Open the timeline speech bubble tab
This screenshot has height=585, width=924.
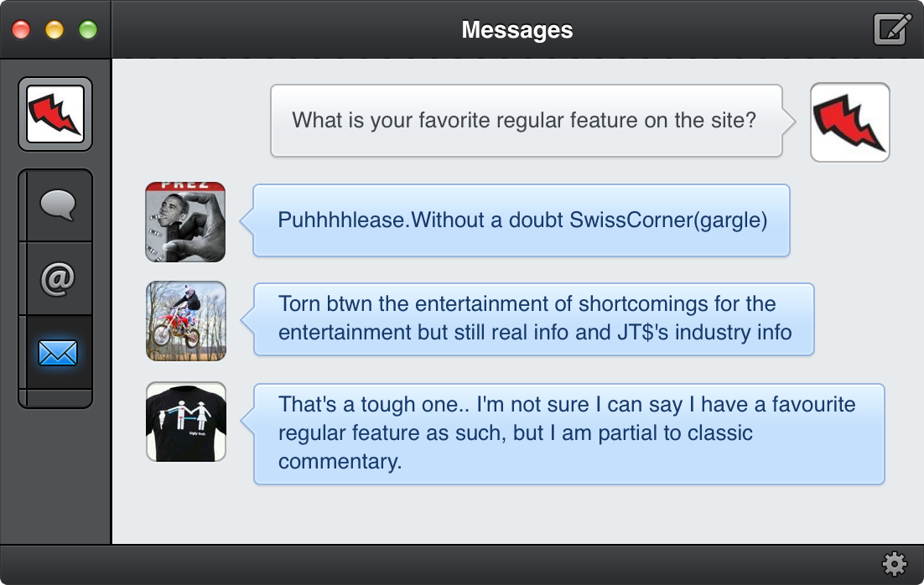coord(56,206)
